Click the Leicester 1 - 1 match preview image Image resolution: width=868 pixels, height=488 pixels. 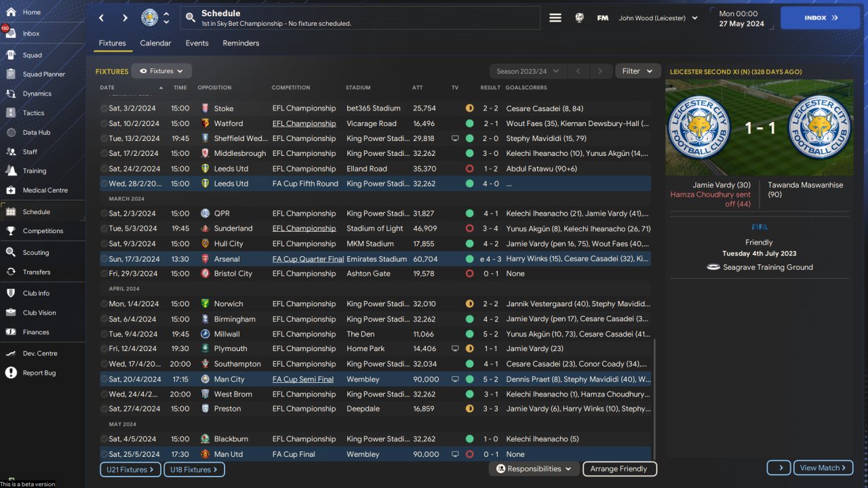[759, 127]
